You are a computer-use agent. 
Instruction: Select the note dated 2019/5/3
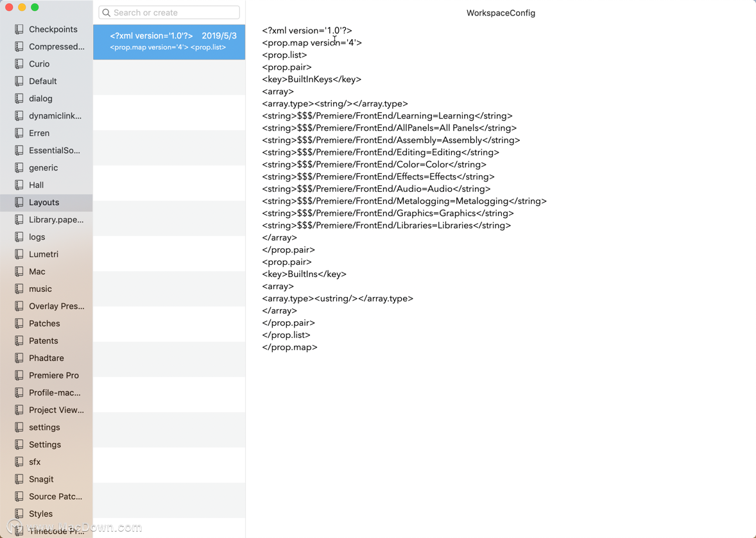(169, 42)
